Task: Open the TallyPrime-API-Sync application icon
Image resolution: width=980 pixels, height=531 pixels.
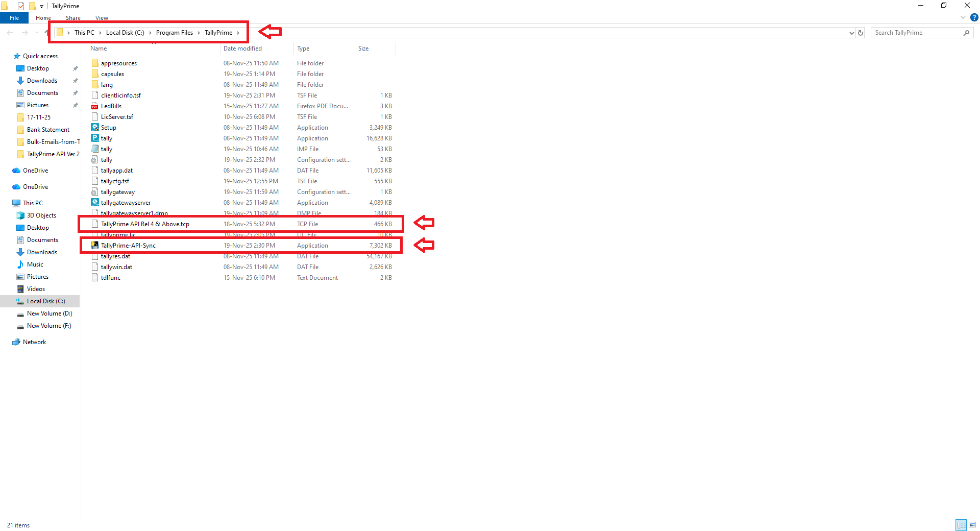Action: pyautogui.click(x=95, y=246)
